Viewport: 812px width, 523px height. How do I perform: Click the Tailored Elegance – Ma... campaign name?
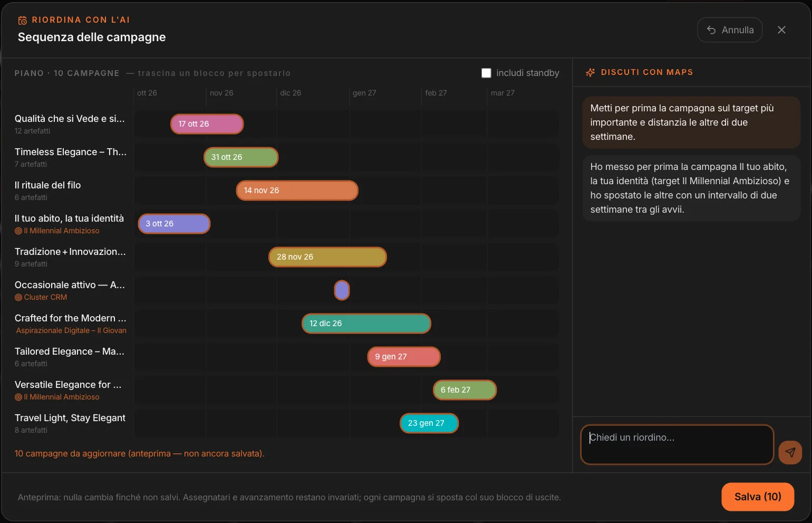70,351
